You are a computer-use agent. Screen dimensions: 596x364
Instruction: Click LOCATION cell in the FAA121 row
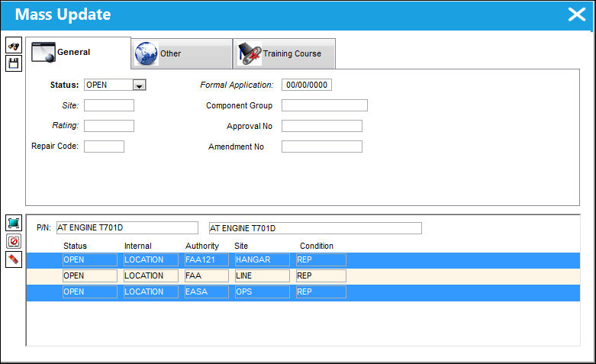[x=151, y=260]
